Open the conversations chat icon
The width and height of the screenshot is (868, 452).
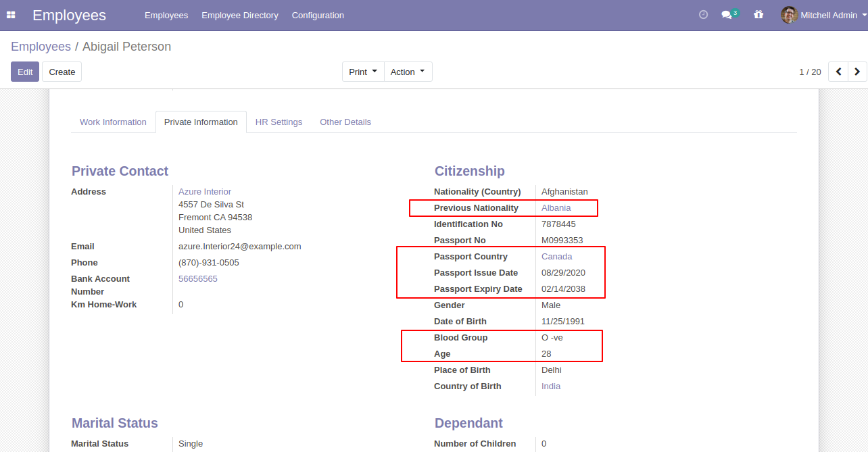[x=727, y=15]
